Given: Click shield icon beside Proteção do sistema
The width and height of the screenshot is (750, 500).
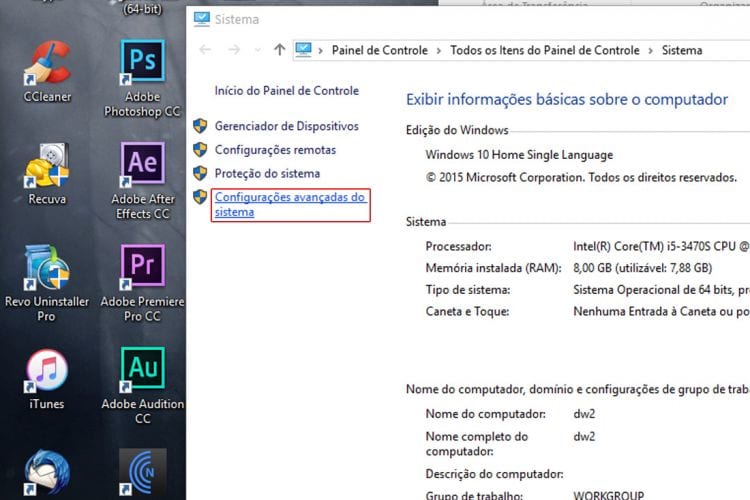Looking at the screenshot, I should pos(200,173).
